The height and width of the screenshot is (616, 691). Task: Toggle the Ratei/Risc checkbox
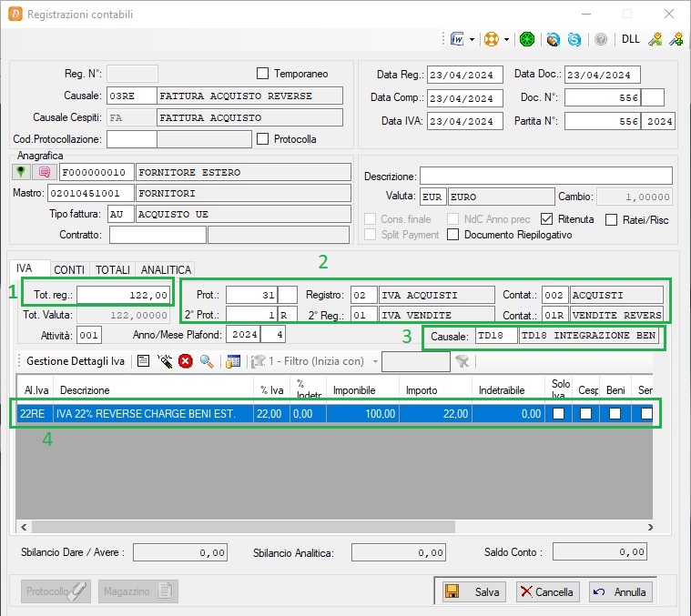pos(611,219)
